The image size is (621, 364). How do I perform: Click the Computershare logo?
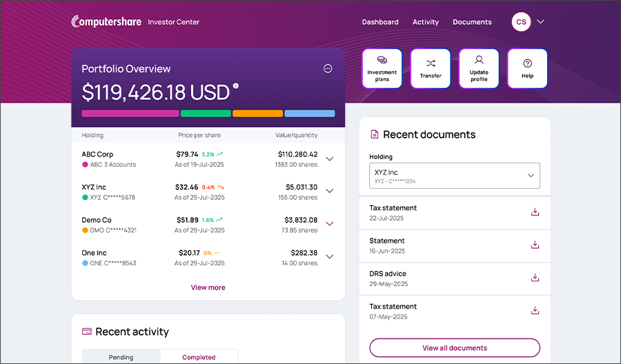pos(106,21)
